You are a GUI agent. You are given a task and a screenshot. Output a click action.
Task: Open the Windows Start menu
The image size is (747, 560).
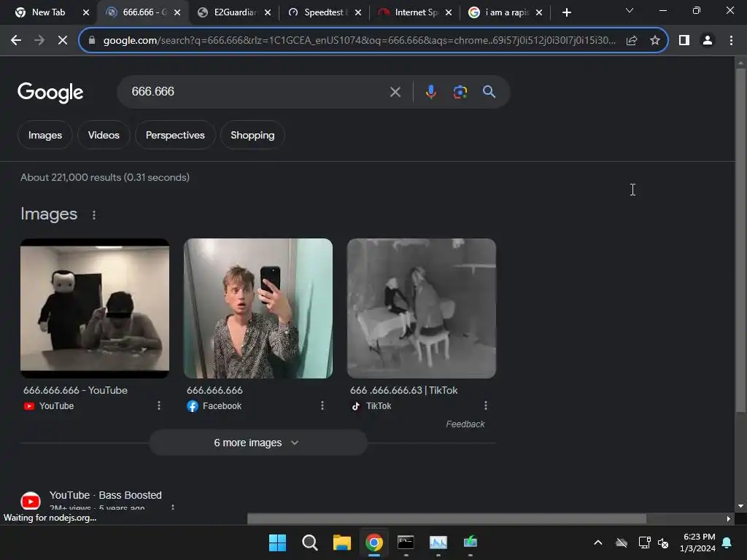pos(277,542)
